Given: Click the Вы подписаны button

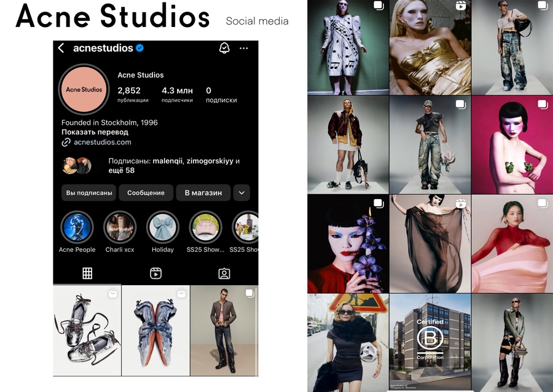Looking at the screenshot, I should pyautogui.click(x=89, y=193).
